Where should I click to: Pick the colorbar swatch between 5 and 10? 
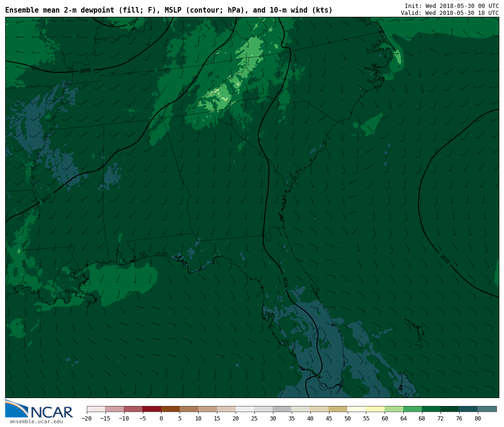coord(189,409)
